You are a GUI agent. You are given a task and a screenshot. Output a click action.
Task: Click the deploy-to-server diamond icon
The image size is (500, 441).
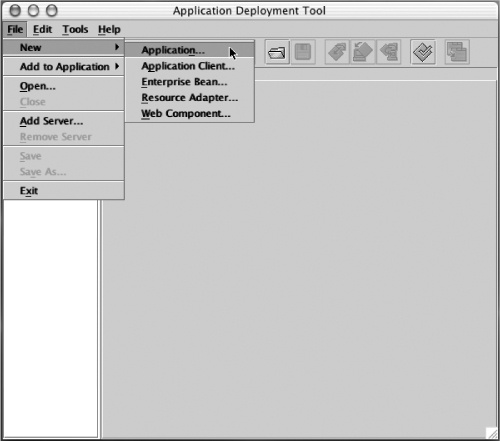[x=363, y=52]
